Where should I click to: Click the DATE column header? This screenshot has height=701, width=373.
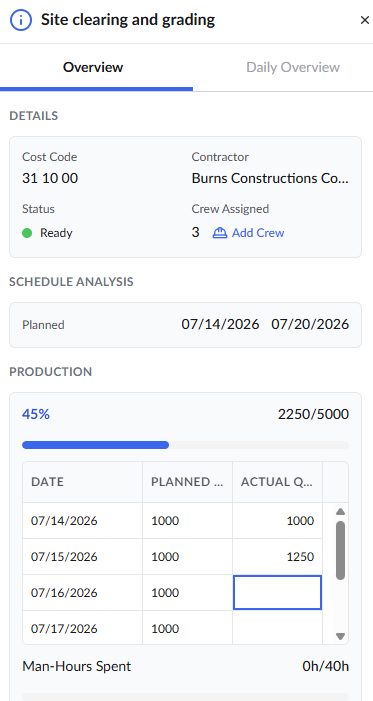(83, 482)
